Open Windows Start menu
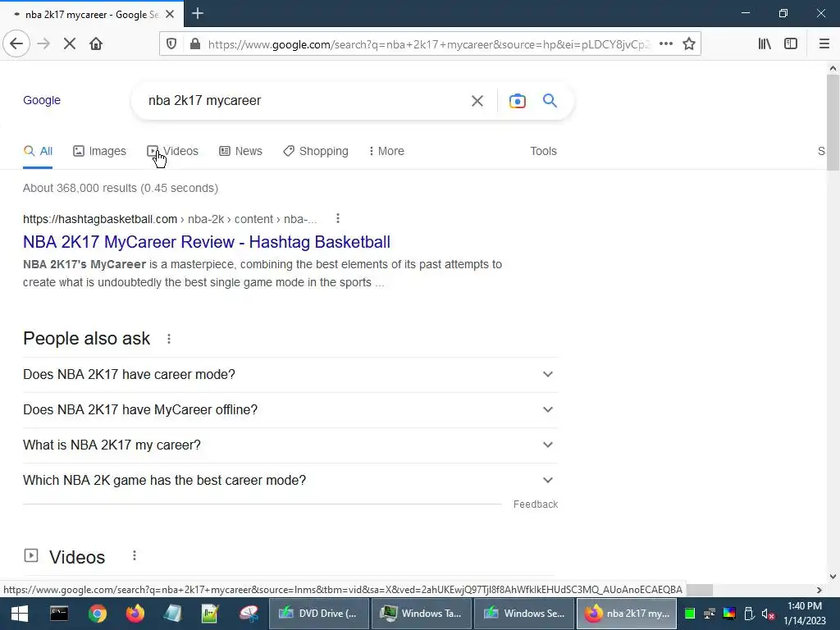The width and height of the screenshot is (840, 630). (x=20, y=614)
